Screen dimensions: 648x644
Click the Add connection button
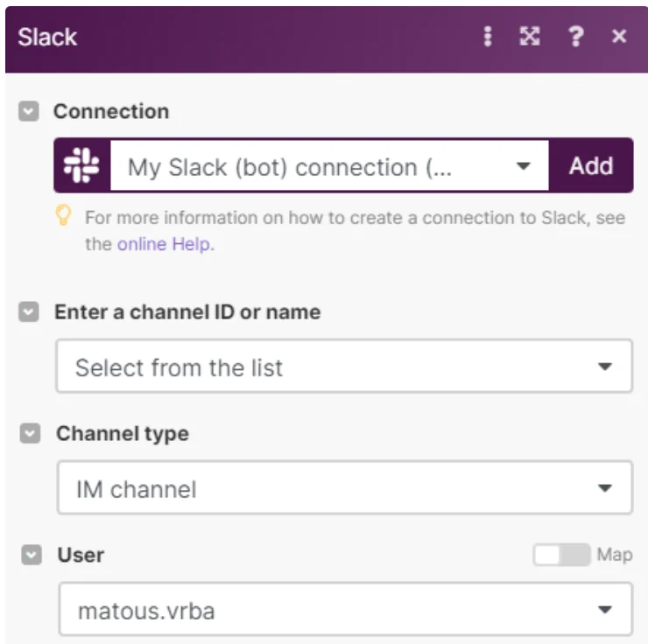click(591, 166)
